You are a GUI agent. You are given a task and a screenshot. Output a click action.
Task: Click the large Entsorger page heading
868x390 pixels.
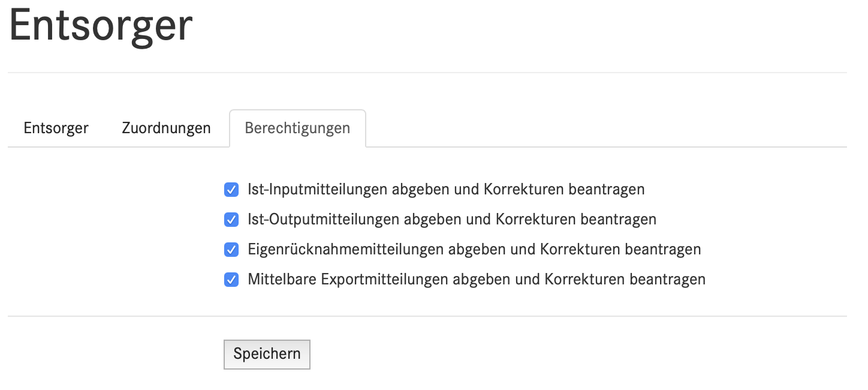pyautogui.click(x=101, y=25)
